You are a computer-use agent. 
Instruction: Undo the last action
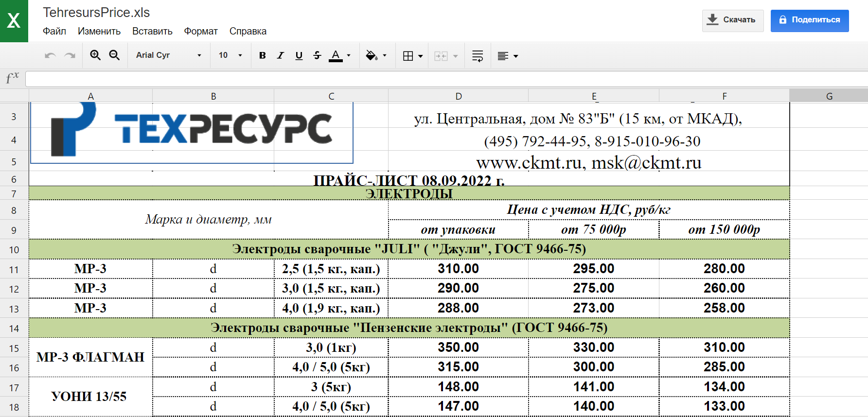(x=50, y=55)
